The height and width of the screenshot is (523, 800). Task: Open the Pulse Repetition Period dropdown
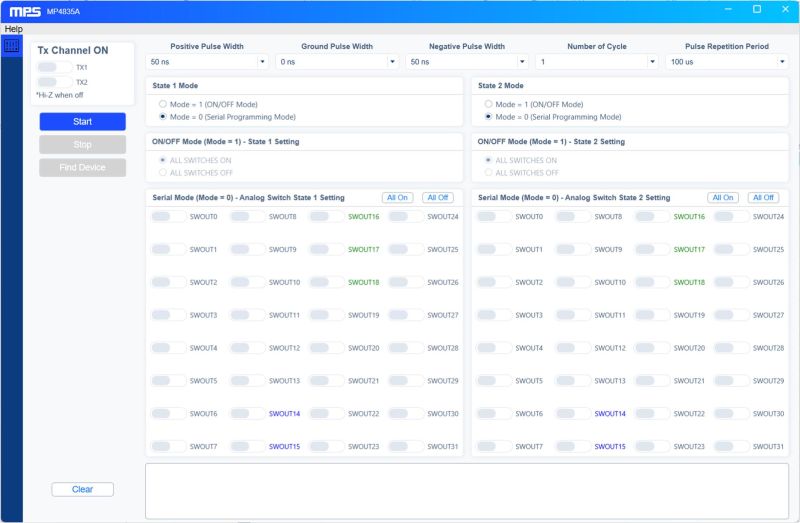pos(726,62)
